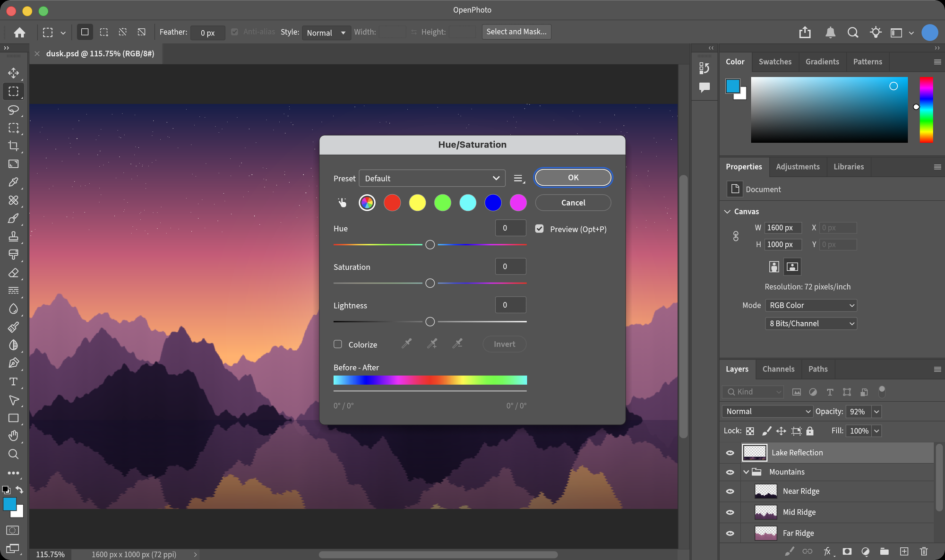This screenshot has width=945, height=560.
Task: Hide the Near Ridge layer
Action: (x=730, y=491)
